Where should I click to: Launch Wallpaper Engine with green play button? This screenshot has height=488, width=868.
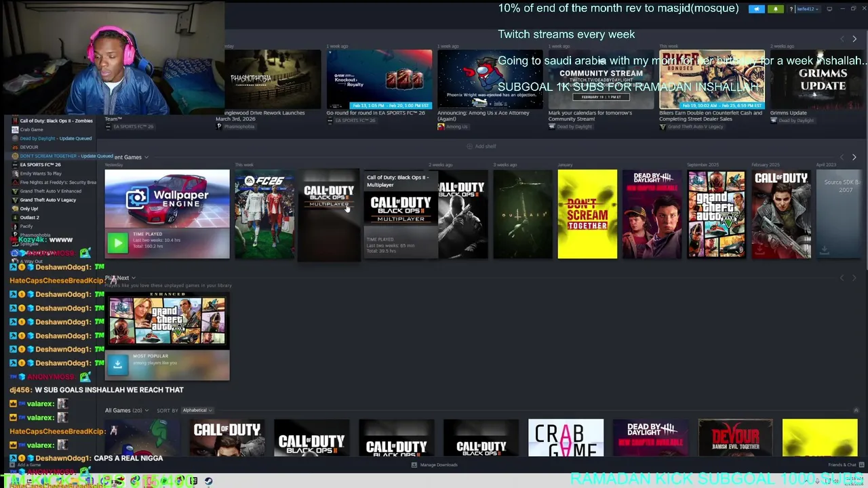[x=117, y=242]
